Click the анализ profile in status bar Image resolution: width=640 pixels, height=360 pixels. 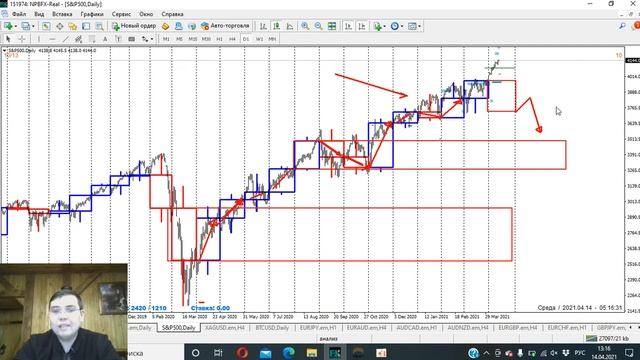(328, 338)
